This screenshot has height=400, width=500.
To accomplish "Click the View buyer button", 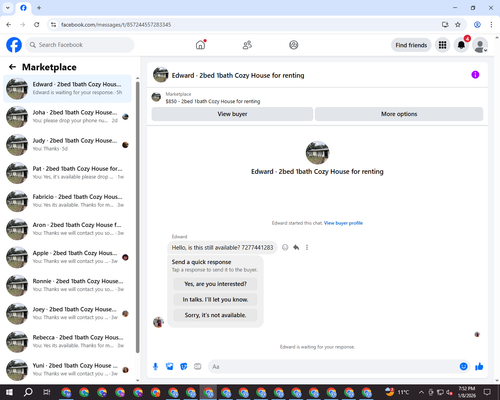I will 232,114.
